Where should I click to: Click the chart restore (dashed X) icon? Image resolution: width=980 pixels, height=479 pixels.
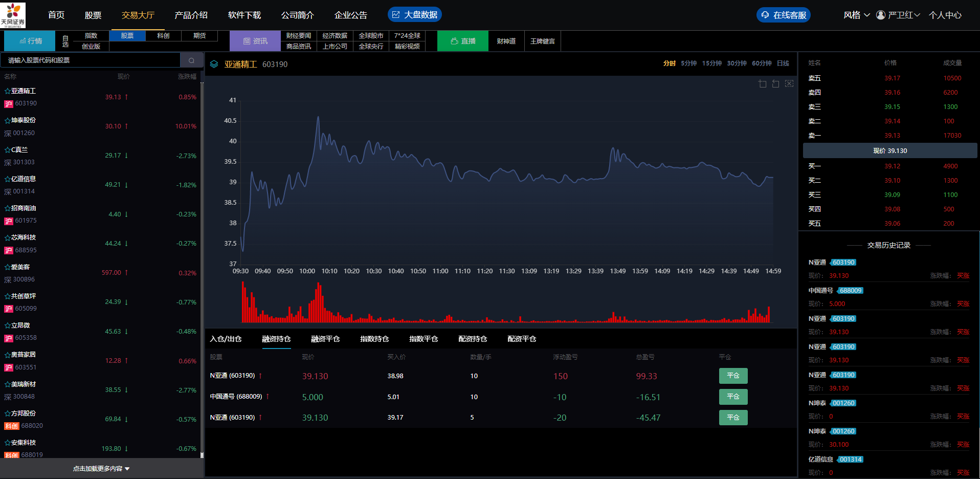click(789, 83)
